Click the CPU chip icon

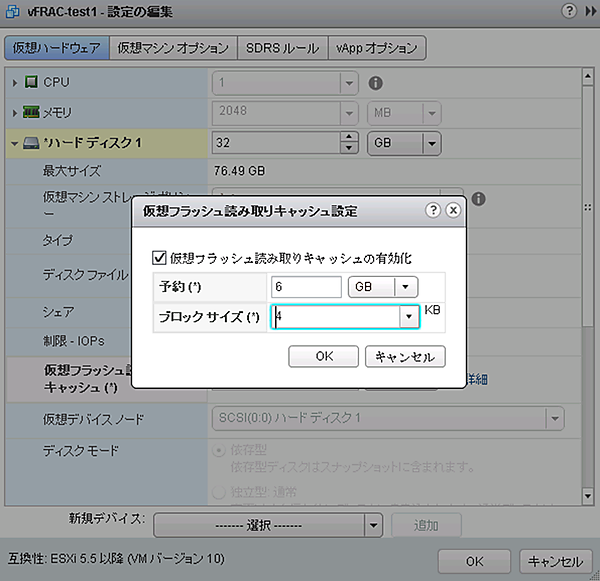pyautogui.click(x=31, y=82)
